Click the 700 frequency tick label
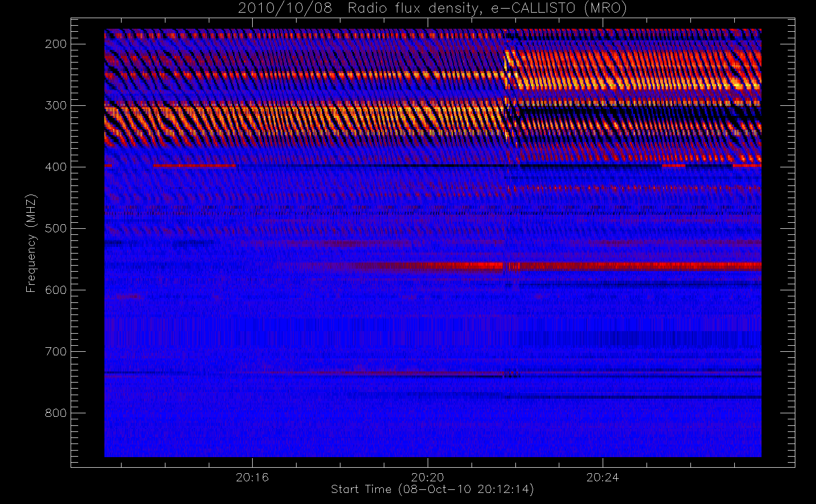816x504 pixels. tap(55, 351)
